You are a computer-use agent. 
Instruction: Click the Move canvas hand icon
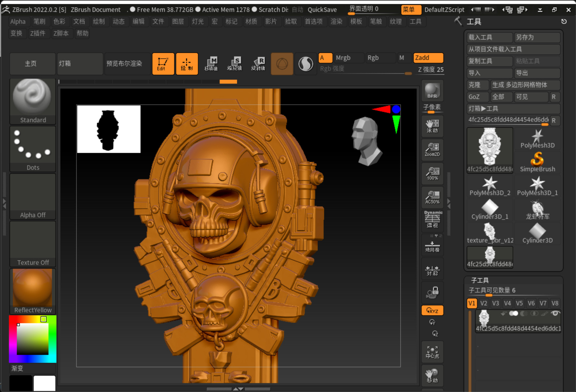[432, 376]
